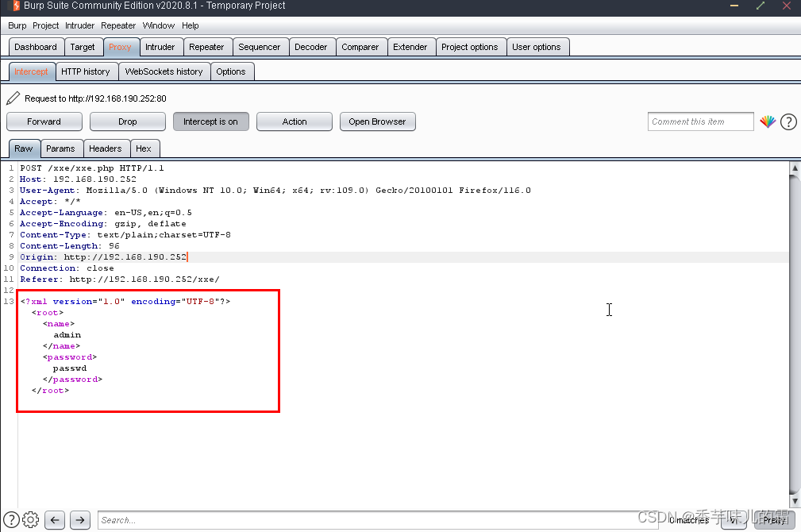
Task: Click the closing </root> tag
Action: (50, 391)
